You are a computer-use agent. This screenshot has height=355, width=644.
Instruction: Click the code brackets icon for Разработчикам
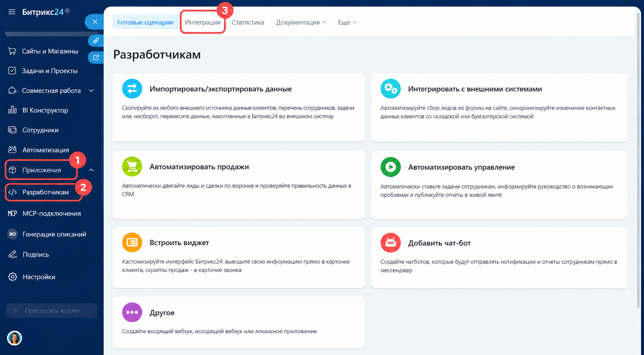tap(13, 192)
